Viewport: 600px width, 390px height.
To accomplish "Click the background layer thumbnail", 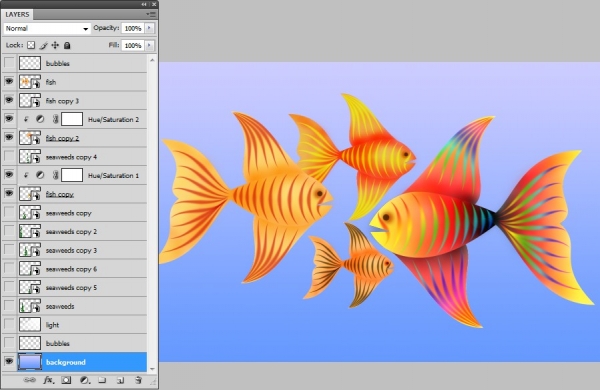I will (x=30, y=362).
